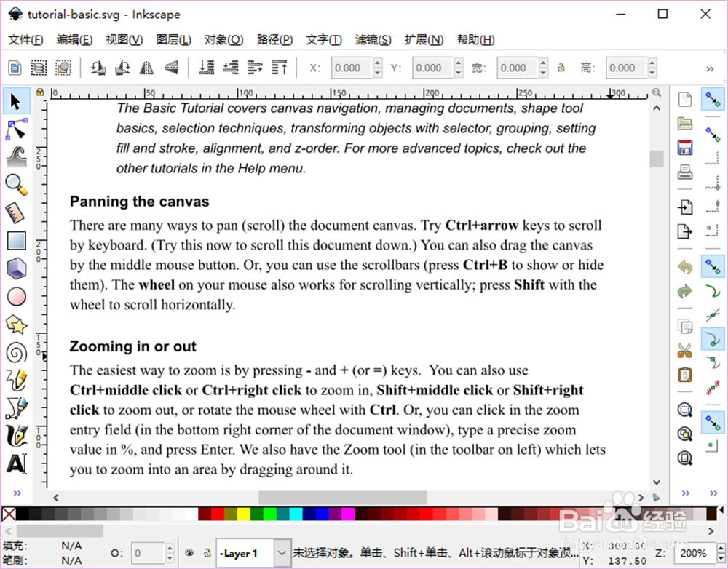
Task: Select the Star polygon tool
Action: (16, 325)
